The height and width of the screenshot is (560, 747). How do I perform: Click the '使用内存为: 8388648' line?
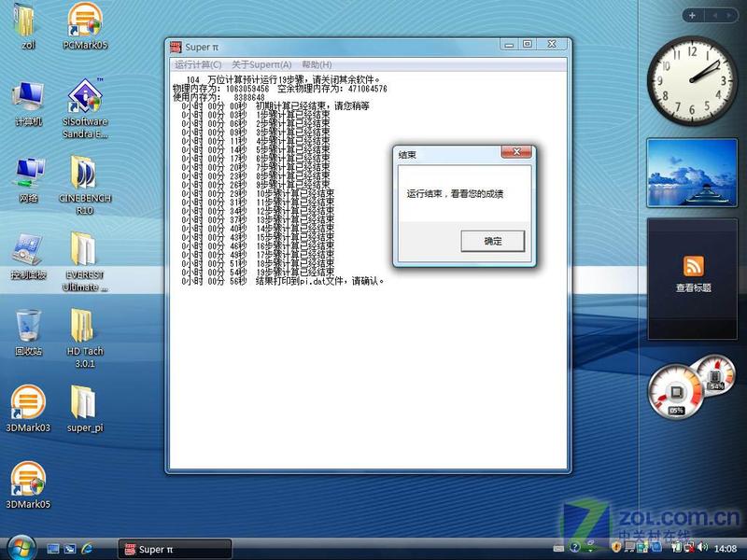[218, 97]
